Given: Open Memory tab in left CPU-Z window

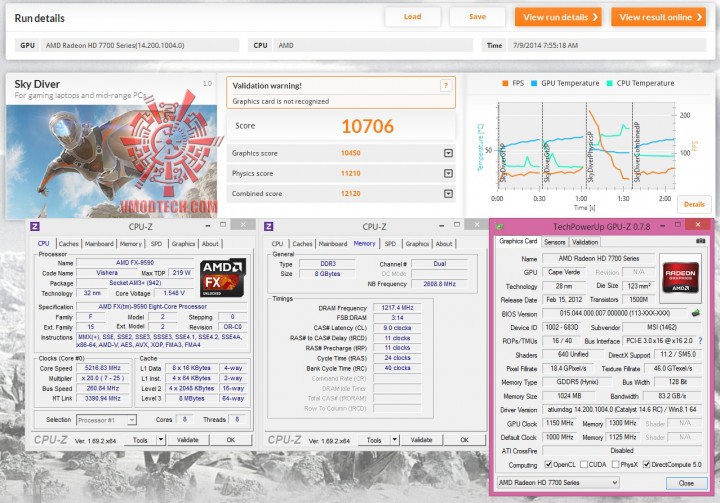Looking at the screenshot, I should coord(131,243).
